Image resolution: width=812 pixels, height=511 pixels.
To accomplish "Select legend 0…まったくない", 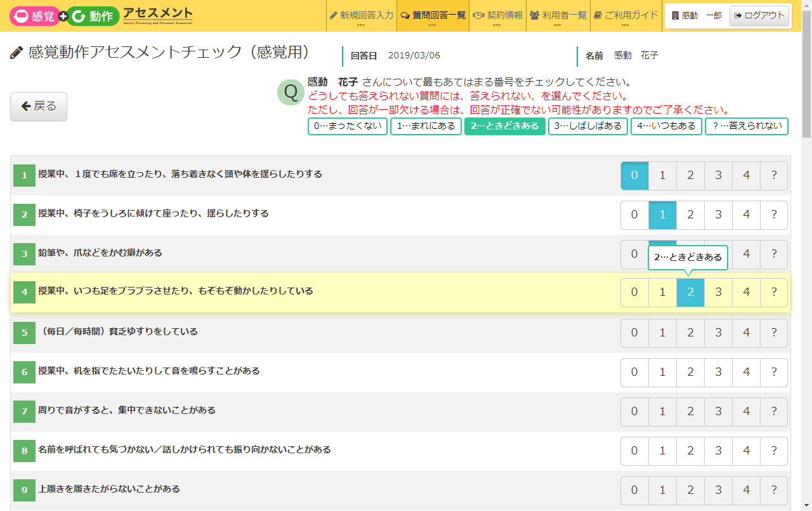I will pyautogui.click(x=348, y=126).
